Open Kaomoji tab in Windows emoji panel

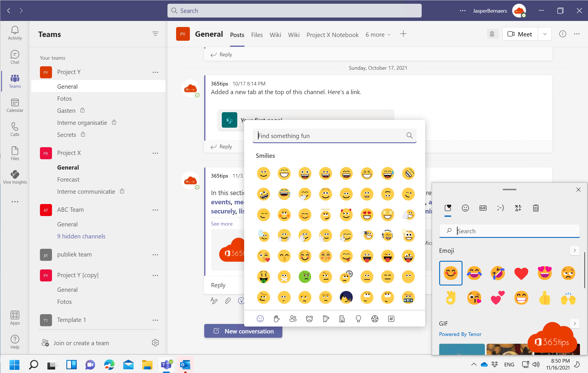coord(500,208)
